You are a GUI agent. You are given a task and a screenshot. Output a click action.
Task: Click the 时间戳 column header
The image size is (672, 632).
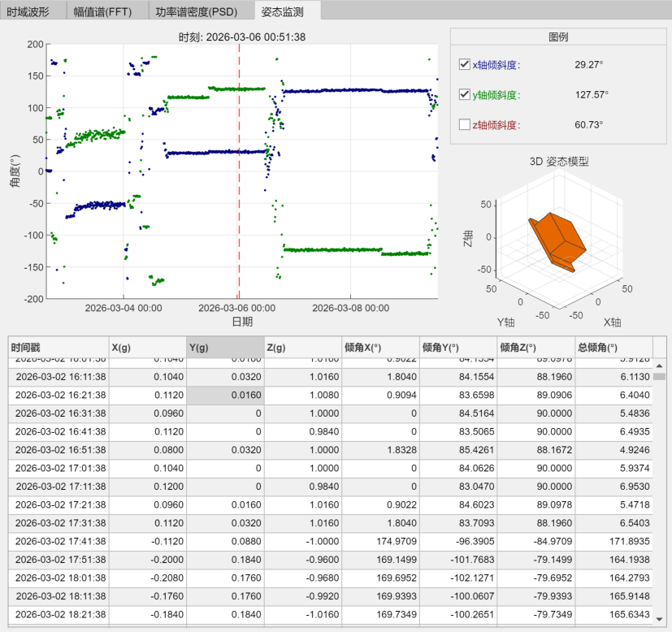click(x=59, y=347)
